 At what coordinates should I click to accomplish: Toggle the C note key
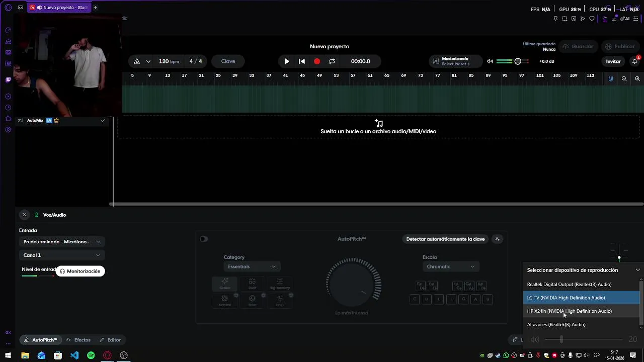point(415,299)
